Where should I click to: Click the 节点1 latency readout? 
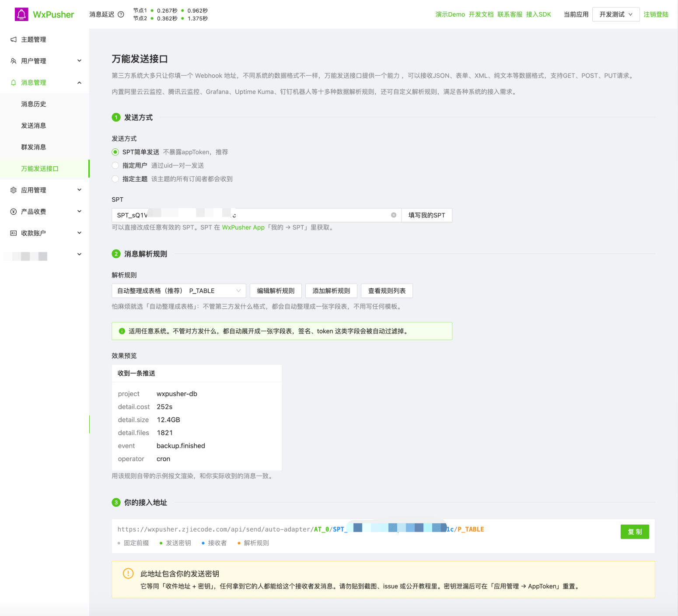pyautogui.click(x=171, y=10)
